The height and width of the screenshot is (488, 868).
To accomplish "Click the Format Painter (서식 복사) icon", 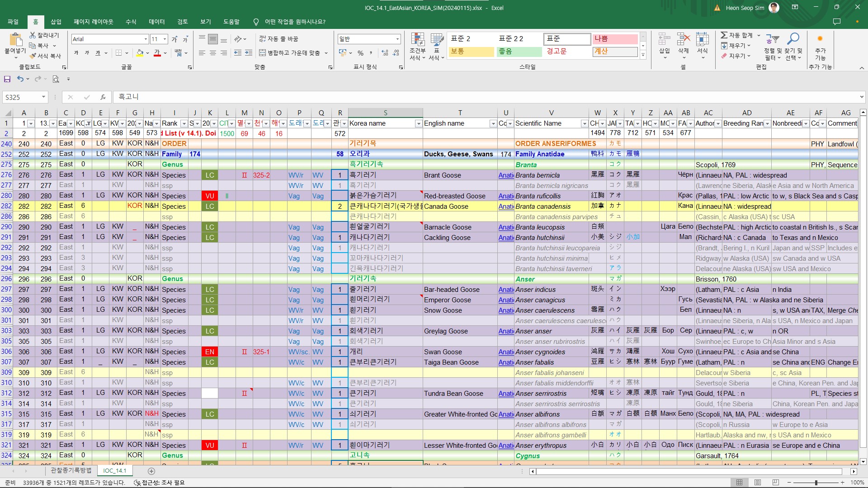I will click(33, 56).
